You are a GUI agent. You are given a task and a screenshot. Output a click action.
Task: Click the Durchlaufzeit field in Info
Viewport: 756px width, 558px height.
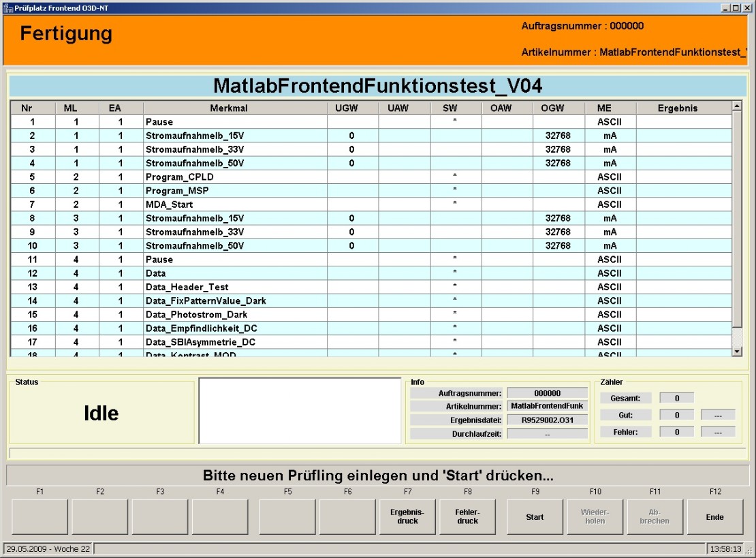(x=547, y=434)
